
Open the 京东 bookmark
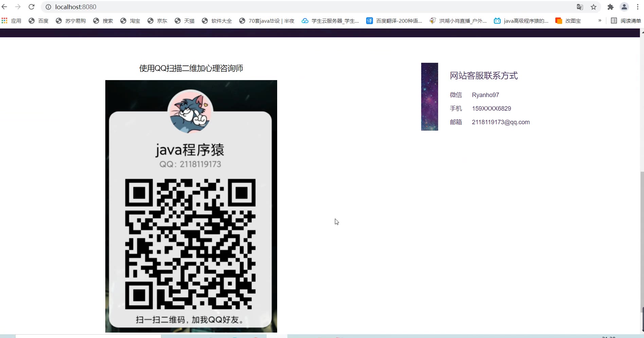[157, 21]
